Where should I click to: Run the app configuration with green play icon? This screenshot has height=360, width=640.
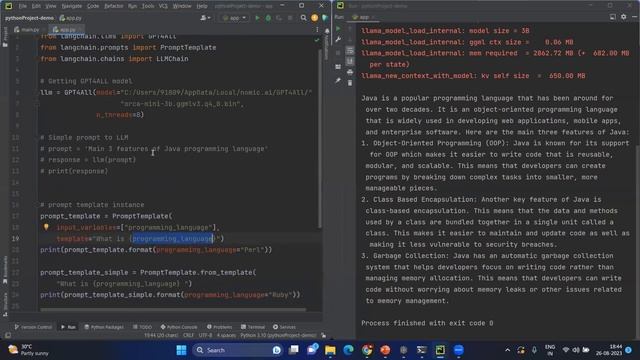click(x=257, y=18)
